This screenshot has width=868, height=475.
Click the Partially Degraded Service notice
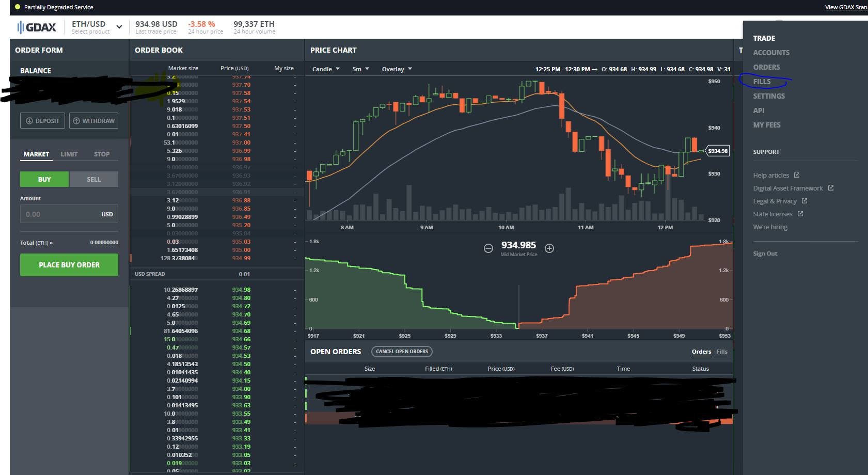click(58, 7)
